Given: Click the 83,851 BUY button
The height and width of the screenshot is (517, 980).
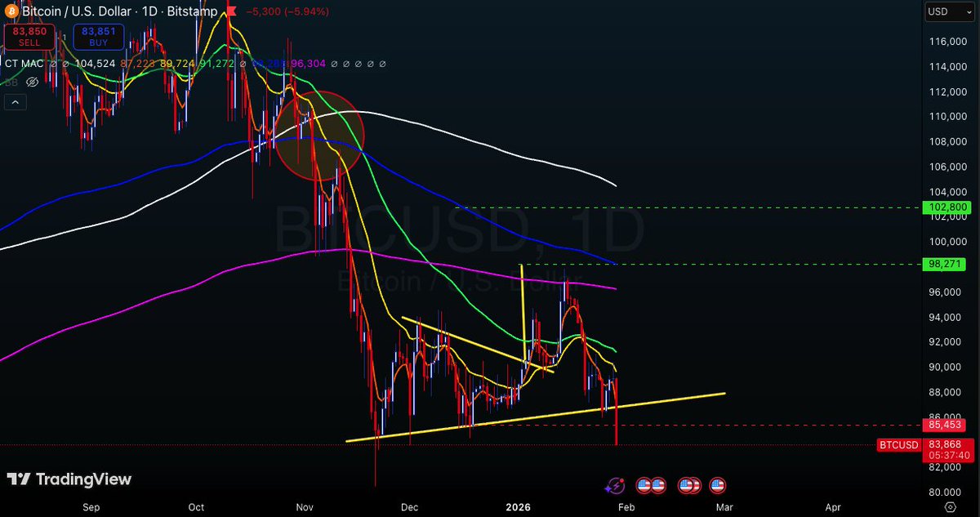Looking at the screenshot, I should click(98, 37).
